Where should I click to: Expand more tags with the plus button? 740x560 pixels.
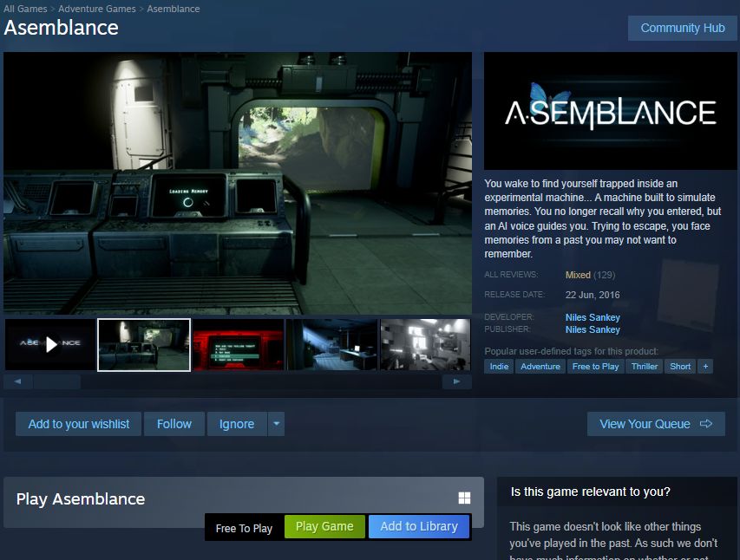[x=705, y=367]
